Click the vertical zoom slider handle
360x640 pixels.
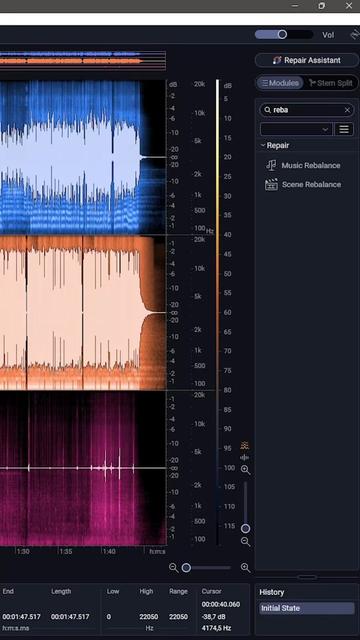(245, 529)
